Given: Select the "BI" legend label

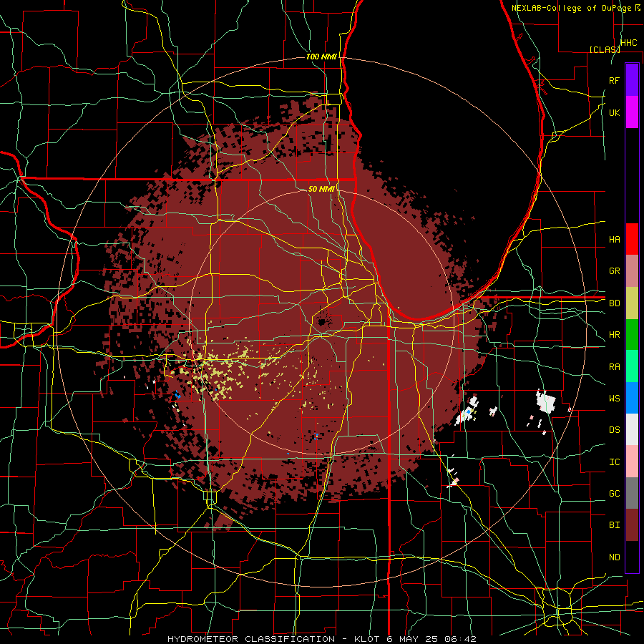Looking at the screenshot, I should pos(614,525).
